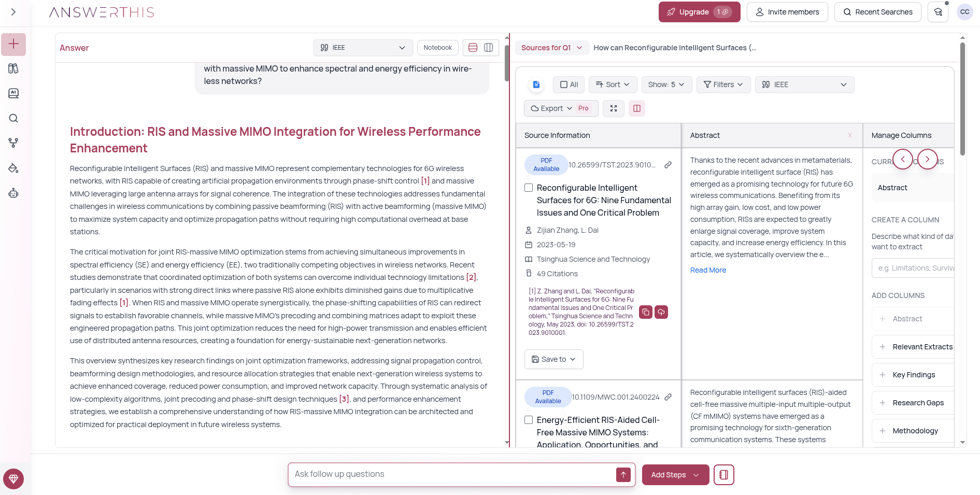The height and width of the screenshot is (495, 980).
Task: Click the Ask follow up questions field
Action: pos(451,474)
